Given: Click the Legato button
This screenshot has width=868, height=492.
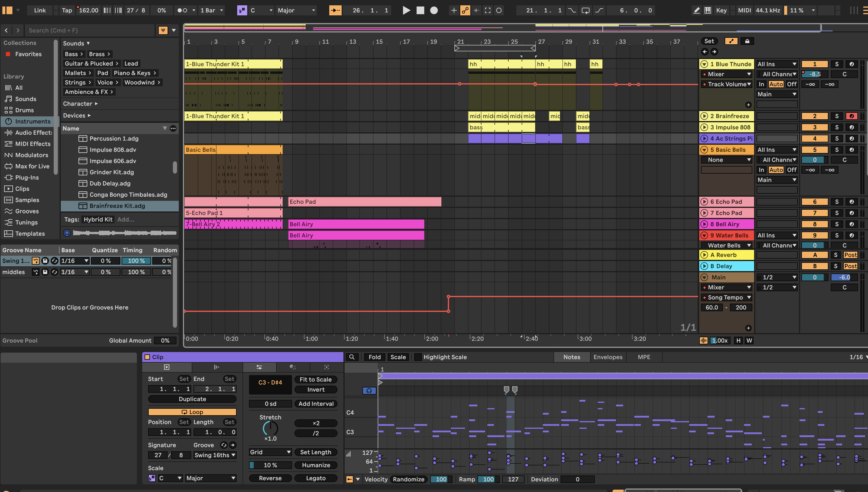Looking at the screenshot, I should point(316,478).
